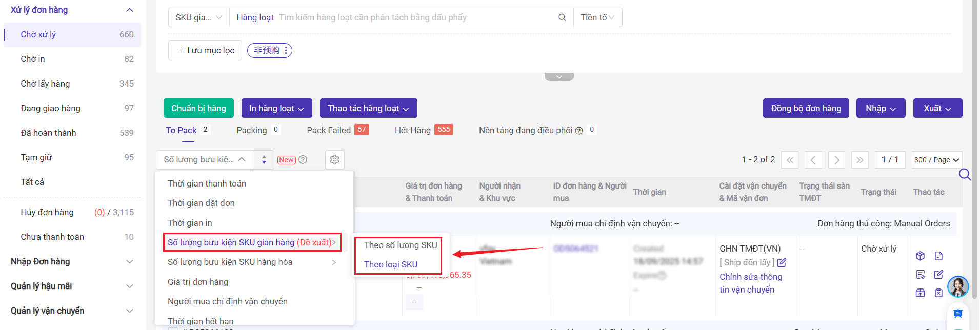The width and height of the screenshot is (980, 330).
Task: Click the pencil edit icon in actions column
Action: pyautogui.click(x=938, y=275)
